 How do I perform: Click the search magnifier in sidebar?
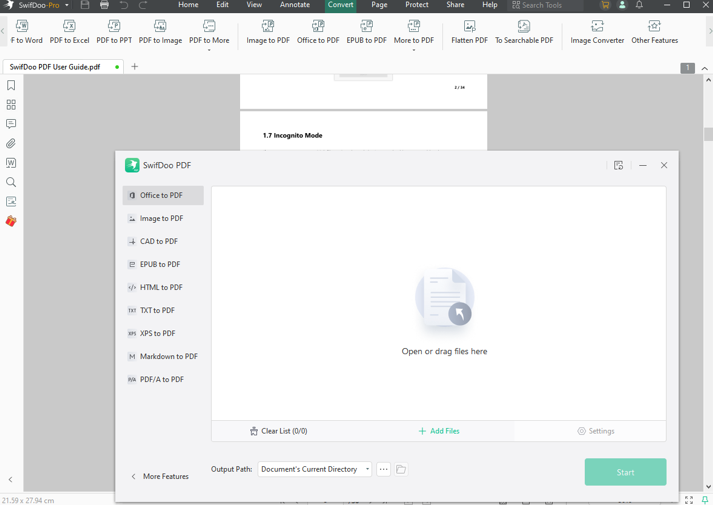(11, 182)
